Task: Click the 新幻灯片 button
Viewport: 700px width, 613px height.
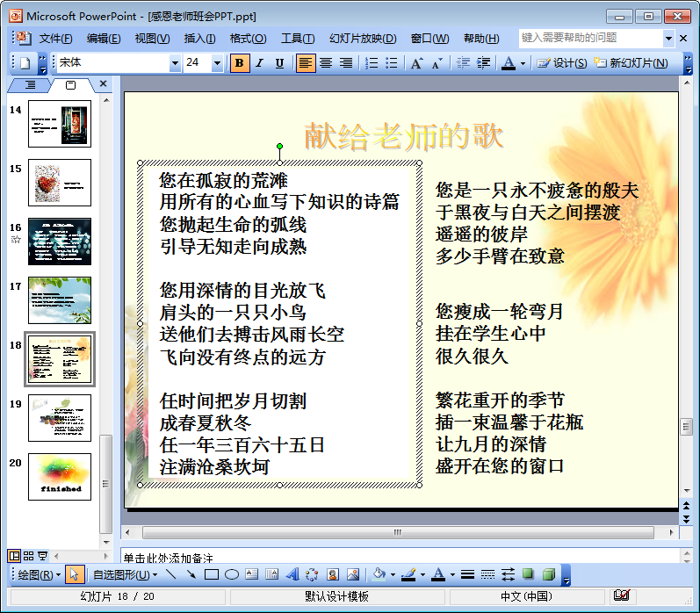Action: 631,63
